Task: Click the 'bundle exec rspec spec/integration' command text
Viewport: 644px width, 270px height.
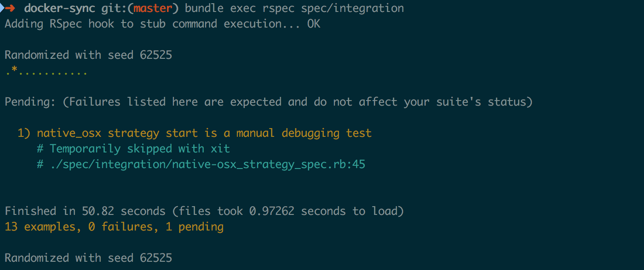Action: click(294, 8)
